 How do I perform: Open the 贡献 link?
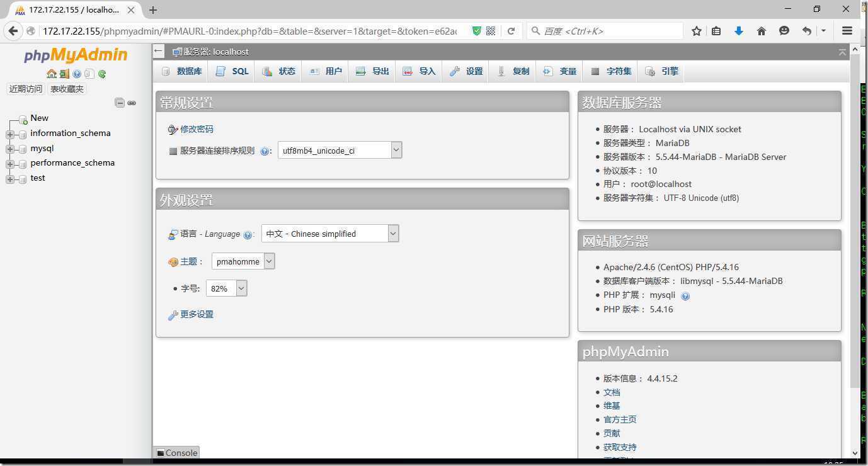612,433
